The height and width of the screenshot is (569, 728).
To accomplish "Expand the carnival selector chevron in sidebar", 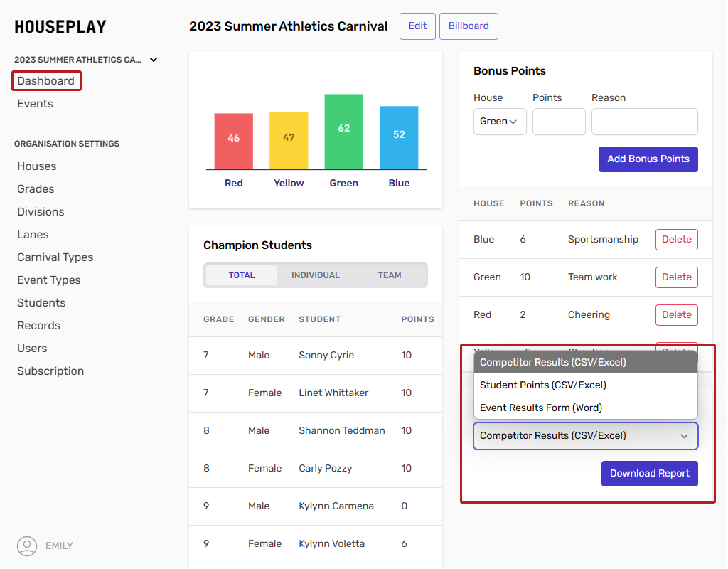I will click(154, 60).
